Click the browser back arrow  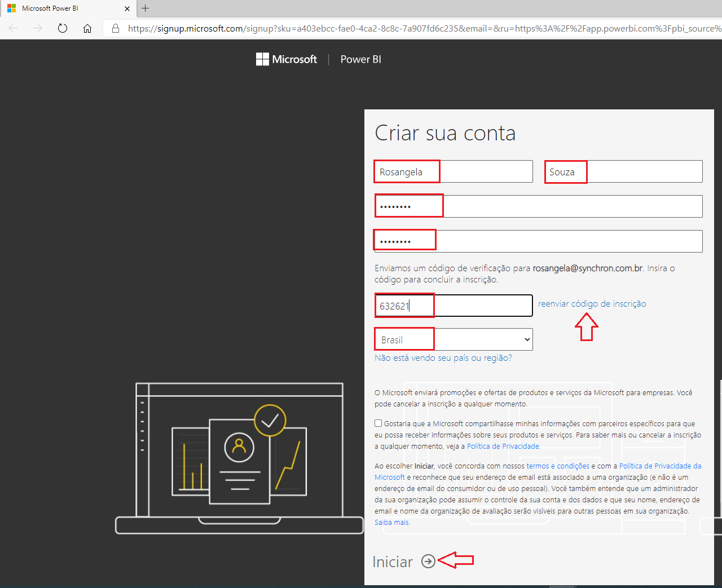14,28
